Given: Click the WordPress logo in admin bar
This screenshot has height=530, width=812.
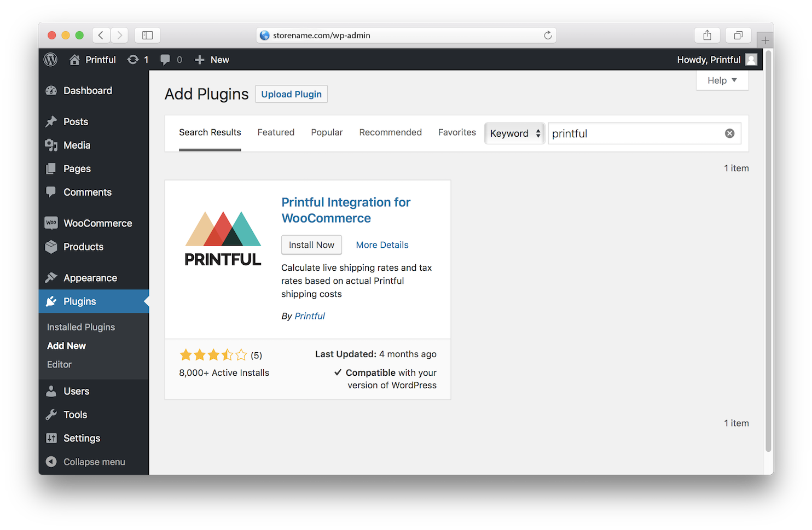Looking at the screenshot, I should tap(51, 60).
